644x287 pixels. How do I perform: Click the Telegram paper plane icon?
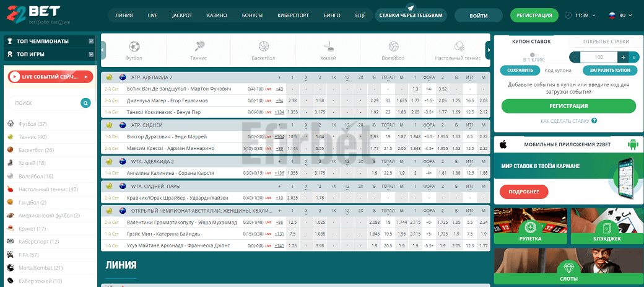tap(411, 7)
